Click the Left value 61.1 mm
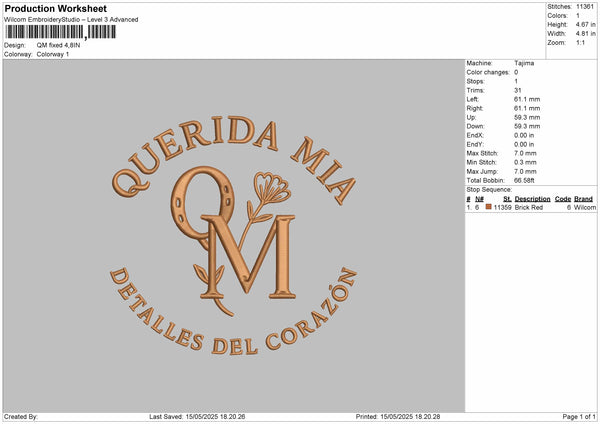This screenshot has height=424, width=600. pos(527,99)
